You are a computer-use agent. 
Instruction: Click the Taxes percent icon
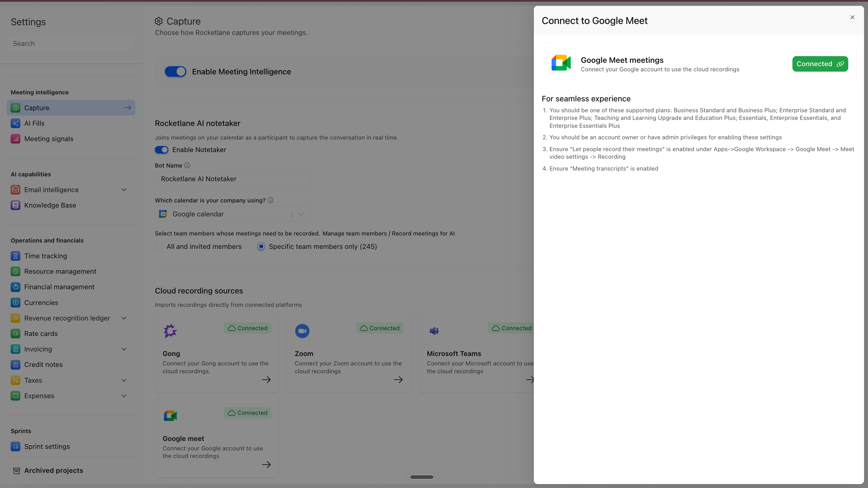15,380
